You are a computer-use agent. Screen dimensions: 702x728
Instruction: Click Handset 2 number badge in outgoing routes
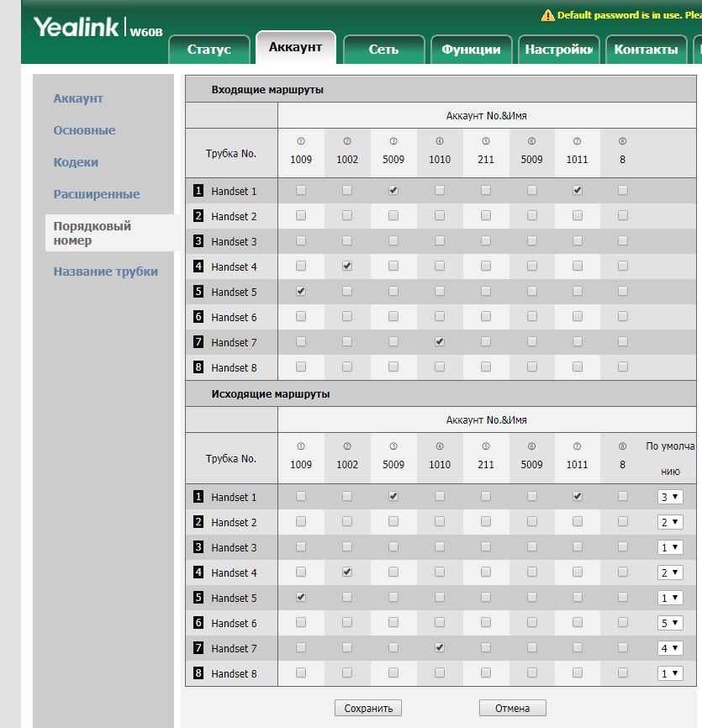tap(198, 523)
